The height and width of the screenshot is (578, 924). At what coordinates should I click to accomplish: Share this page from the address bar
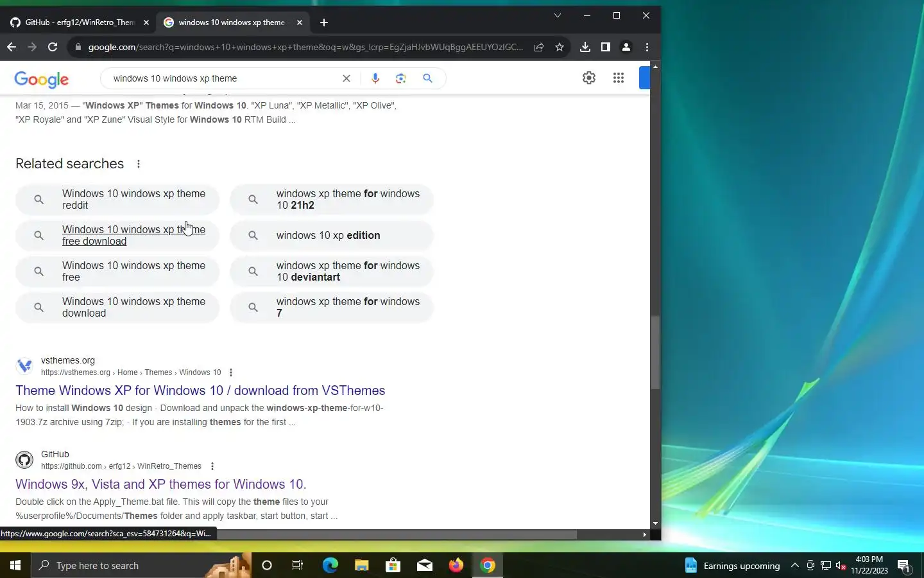click(x=539, y=47)
